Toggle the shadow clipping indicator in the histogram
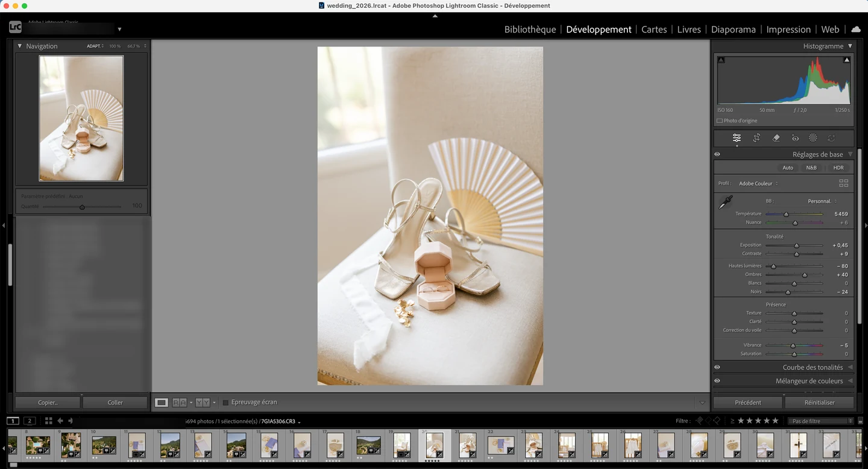 [721, 60]
